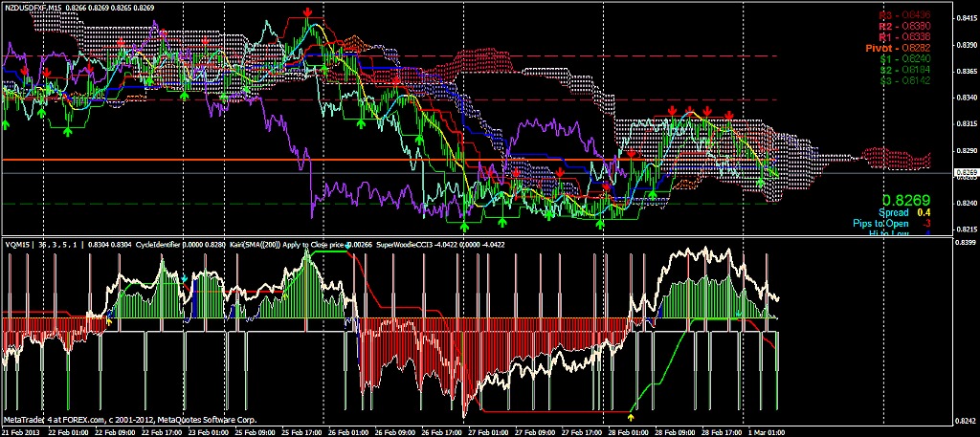This screenshot has height=437, width=980.
Task: Click the Spread label
Action: point(895,213)
